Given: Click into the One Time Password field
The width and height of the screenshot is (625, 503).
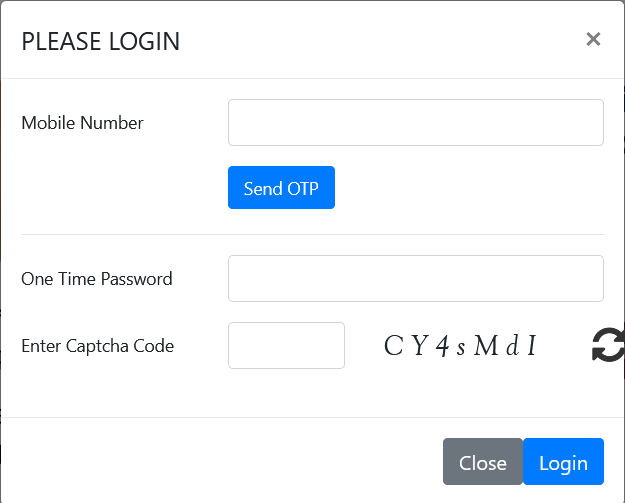Looking at the screenshot, I should pyautogui.click(x=415, y=278).
